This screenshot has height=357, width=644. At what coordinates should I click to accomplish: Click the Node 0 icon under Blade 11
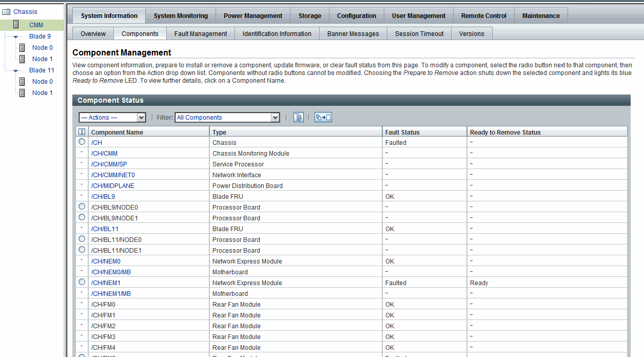point(22,82)
